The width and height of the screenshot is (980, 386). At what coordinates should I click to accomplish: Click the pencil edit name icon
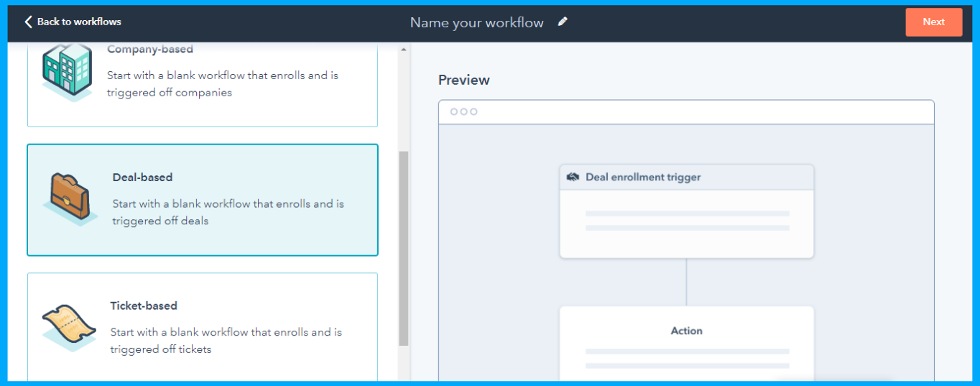pos(563,22)
